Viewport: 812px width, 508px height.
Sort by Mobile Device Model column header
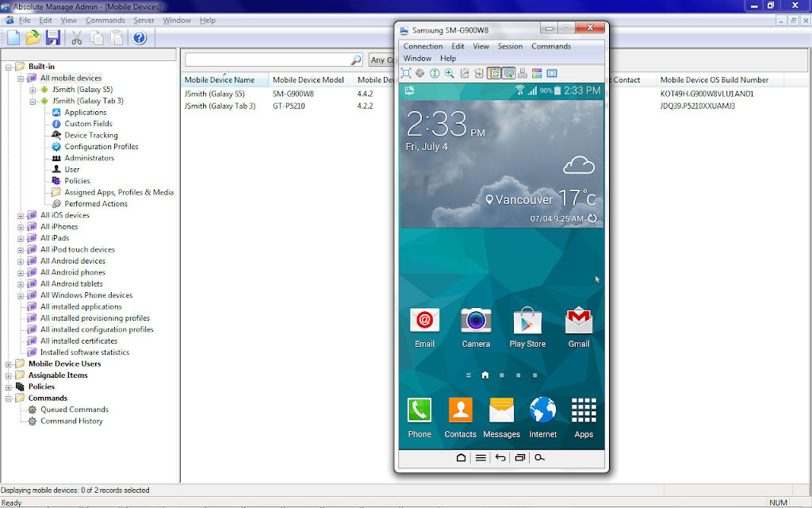(x=311, y=80)
